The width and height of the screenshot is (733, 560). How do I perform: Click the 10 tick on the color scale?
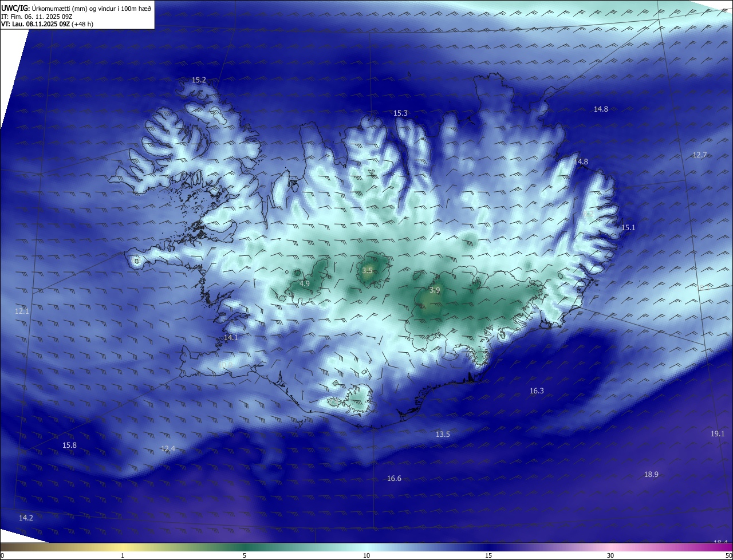[366, 555]
